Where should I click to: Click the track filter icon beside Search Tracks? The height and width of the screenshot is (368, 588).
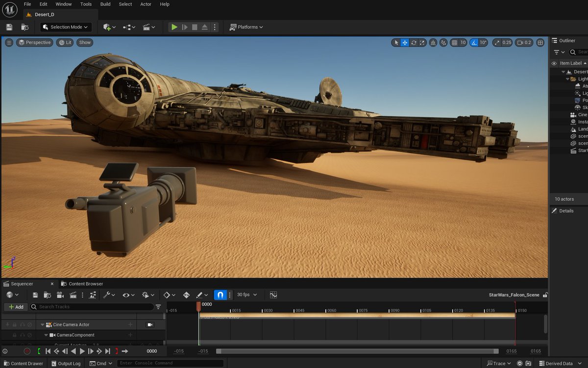point(158,307)
